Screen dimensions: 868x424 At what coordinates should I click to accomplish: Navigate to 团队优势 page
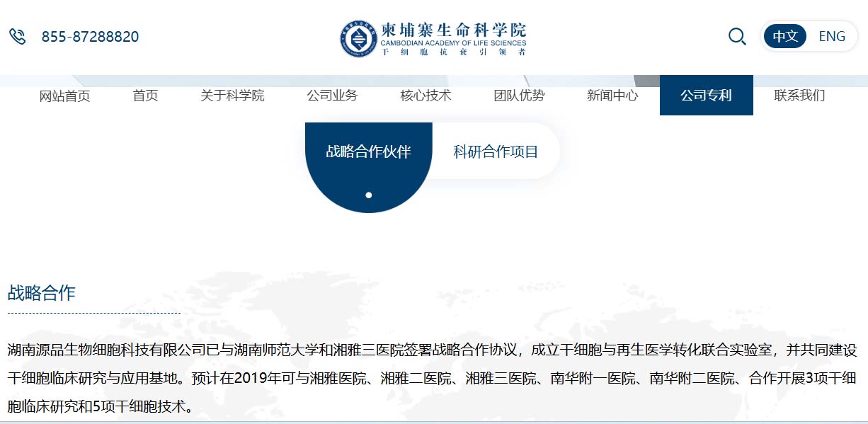tap(519, 96)
